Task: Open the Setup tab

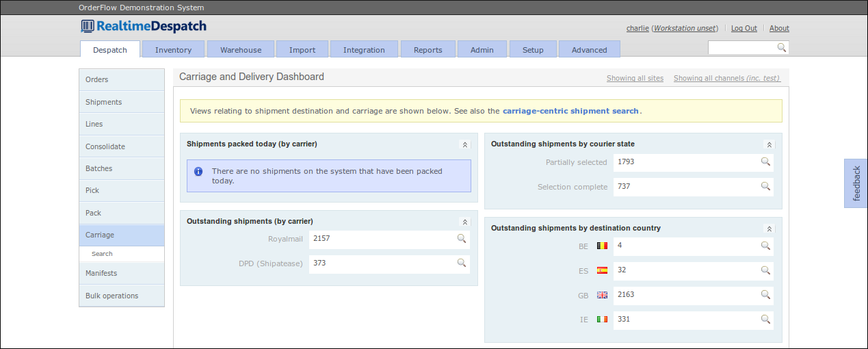Action: coord(533,49)
